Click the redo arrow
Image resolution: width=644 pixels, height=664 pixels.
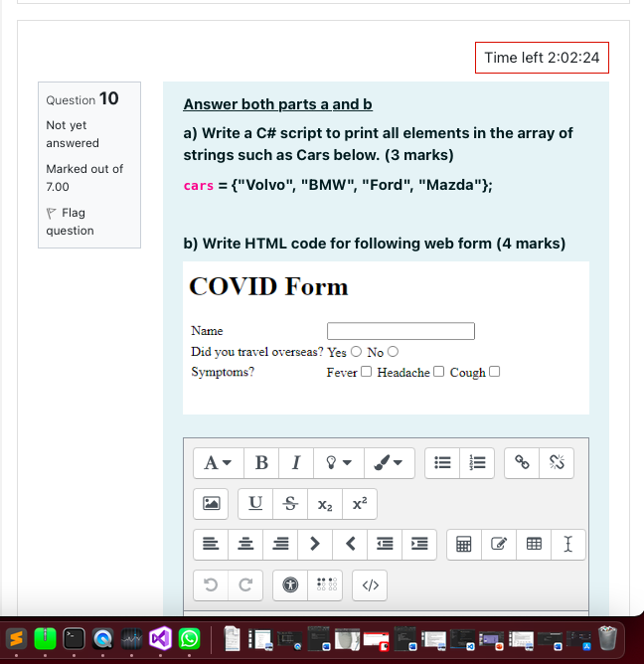(x=245, y=584)
